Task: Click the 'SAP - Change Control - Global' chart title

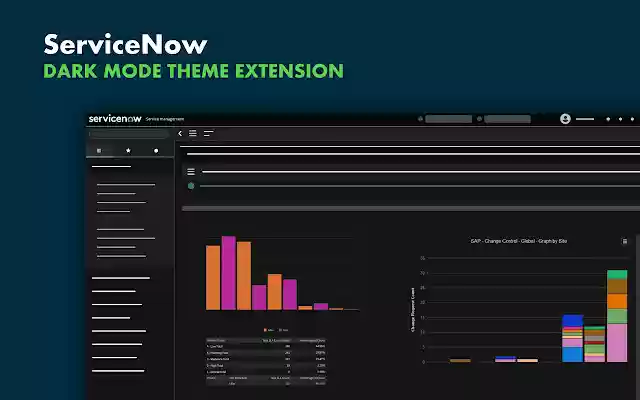Action: pos(518,241)
